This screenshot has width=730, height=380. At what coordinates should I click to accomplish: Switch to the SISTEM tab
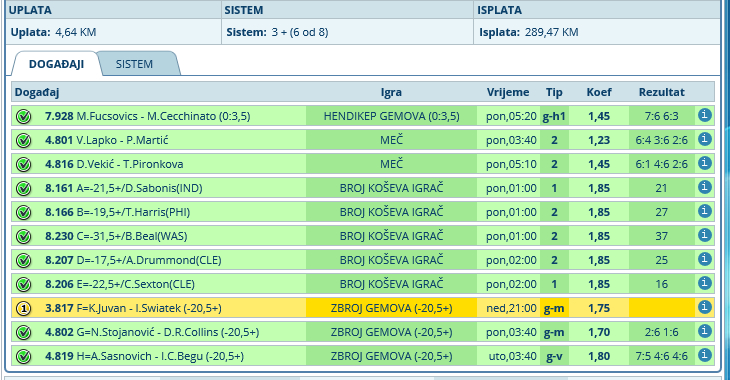coord(134,64)
